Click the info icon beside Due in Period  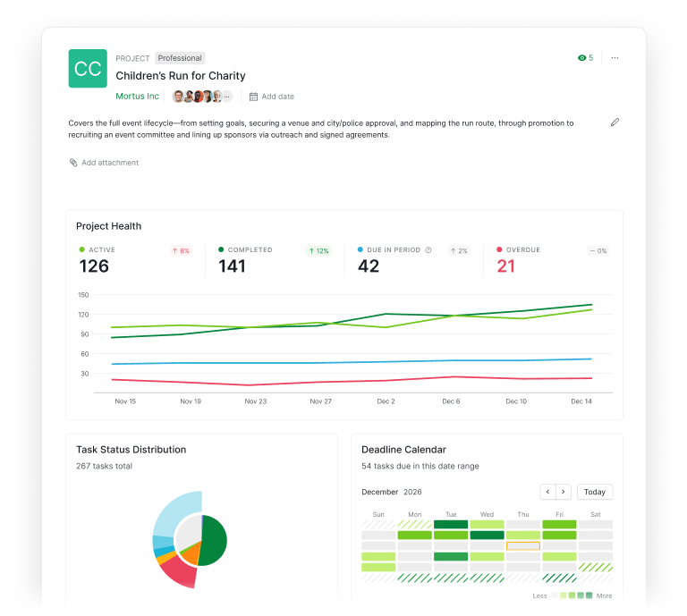[x=428, y=249]
